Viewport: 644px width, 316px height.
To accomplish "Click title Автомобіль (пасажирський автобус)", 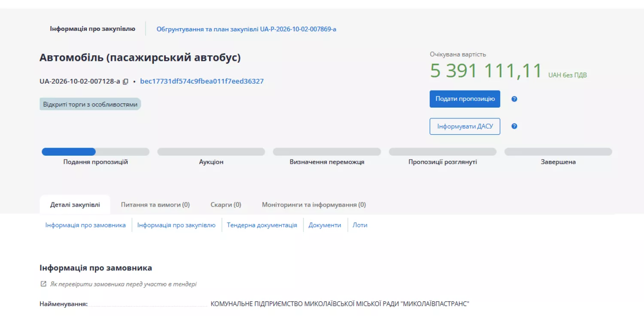I will pos(140,58).
